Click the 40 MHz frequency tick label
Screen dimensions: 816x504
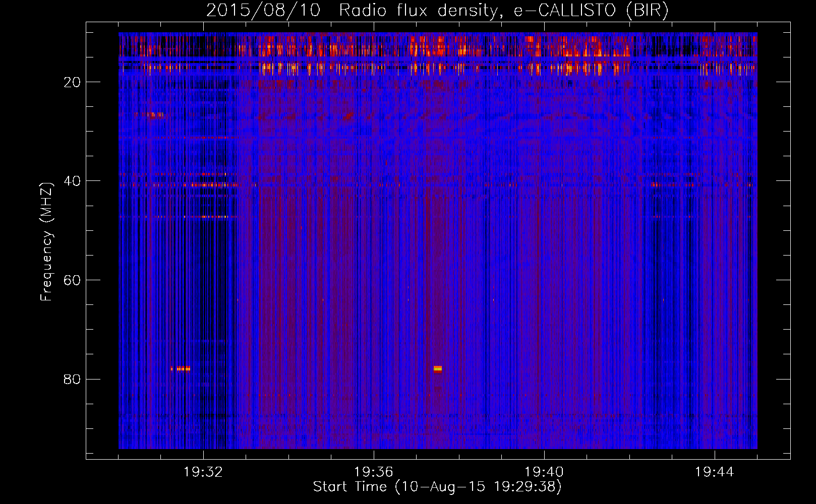point(72,181)
